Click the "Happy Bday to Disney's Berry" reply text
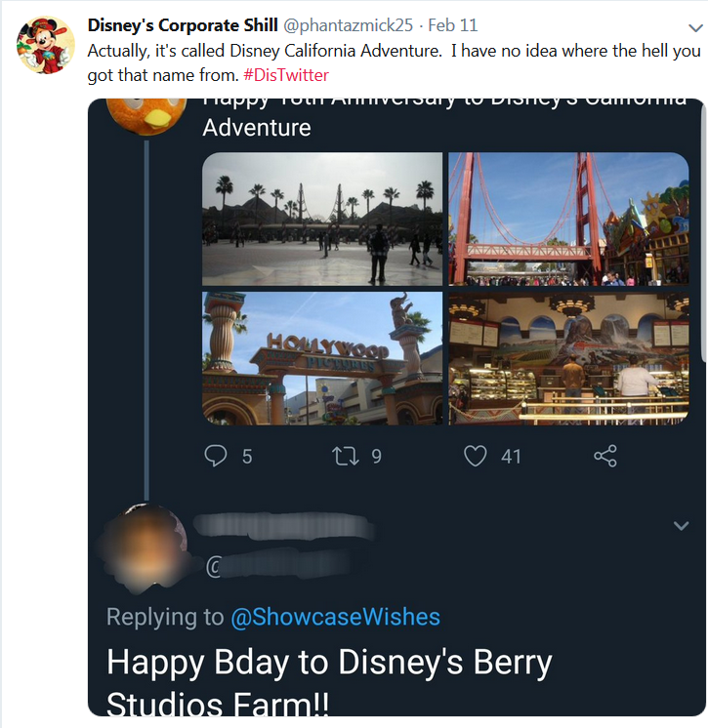This screenshot has height=728, width=708. click(329, 663)
